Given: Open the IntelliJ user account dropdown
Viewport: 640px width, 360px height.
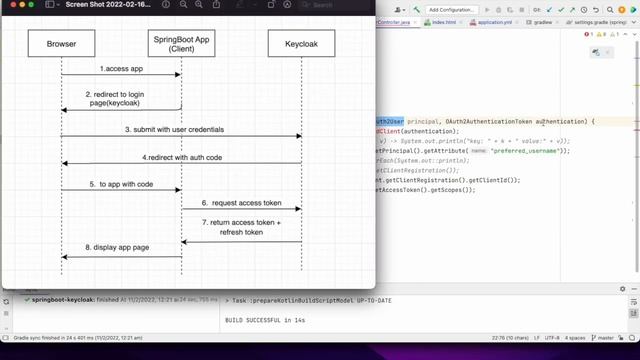Looking at the screenshot, I should (x=400, y=10).
